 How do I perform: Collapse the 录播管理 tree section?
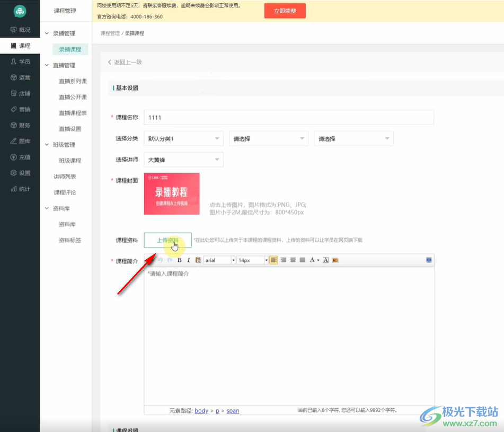47,33
